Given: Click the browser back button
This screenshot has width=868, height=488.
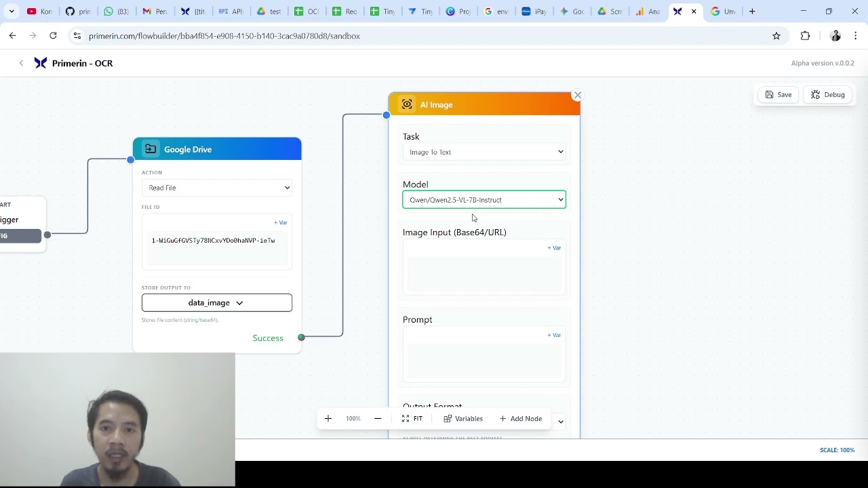Looking at the screenshot, I should 12,36.
